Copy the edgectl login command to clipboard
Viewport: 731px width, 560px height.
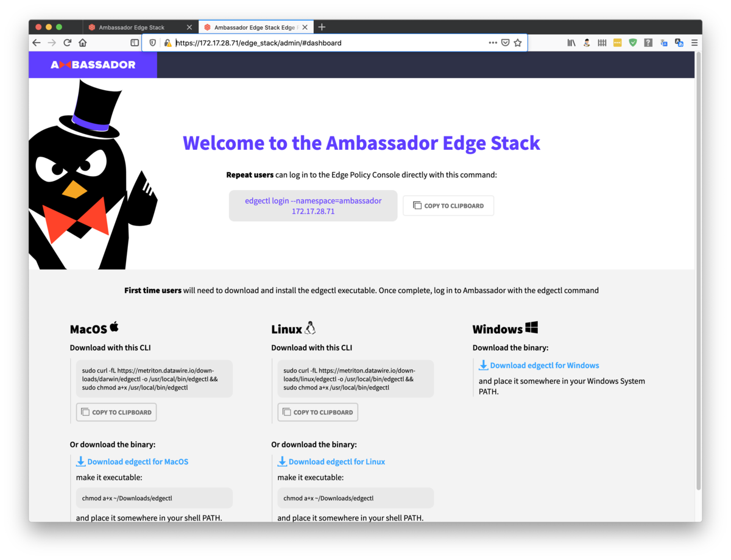point(448,206)
